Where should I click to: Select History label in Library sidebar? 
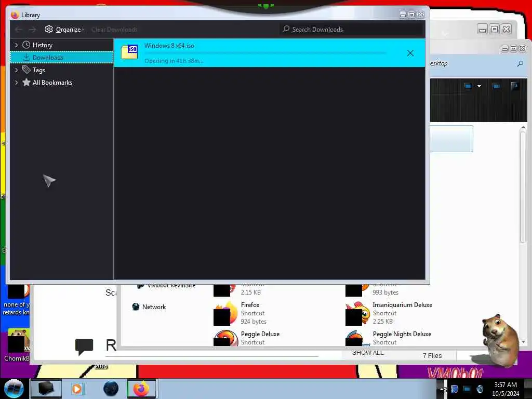tap(43, 45)
